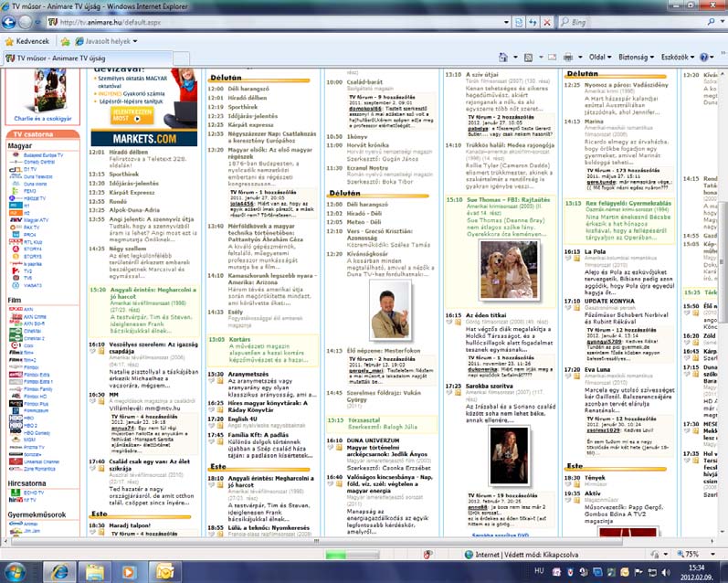Click the AXN channel logo under Film
Viewport: 728px width, 583px height.
tap(16, 309)
